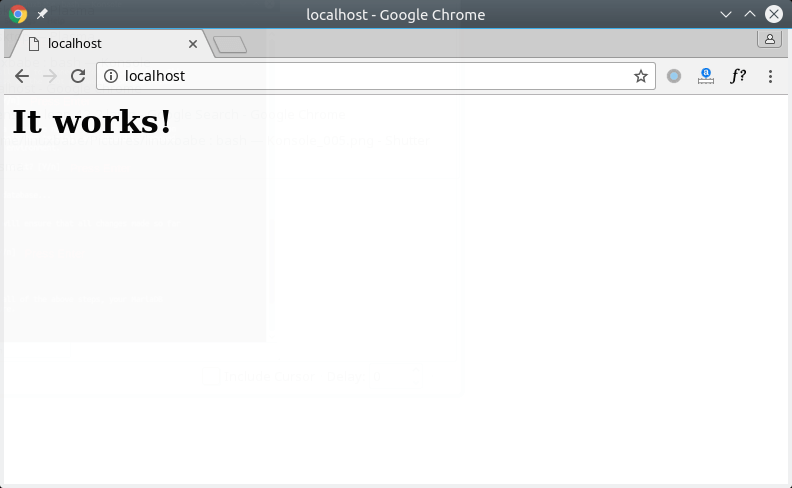The height and width of the screenshot is (488, 792).
Task: Minimize the window with down chevron
Action: click(727, 15)
